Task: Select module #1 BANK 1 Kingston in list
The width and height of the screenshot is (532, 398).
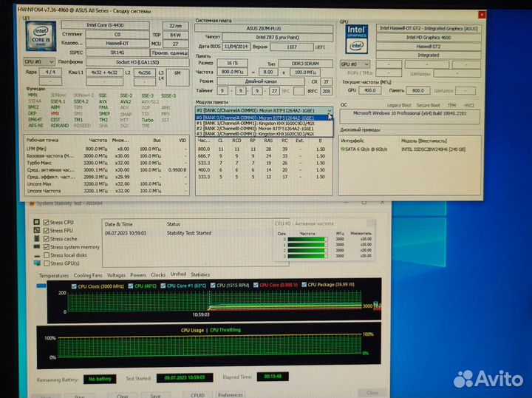Action: click(x=264, y=124)
